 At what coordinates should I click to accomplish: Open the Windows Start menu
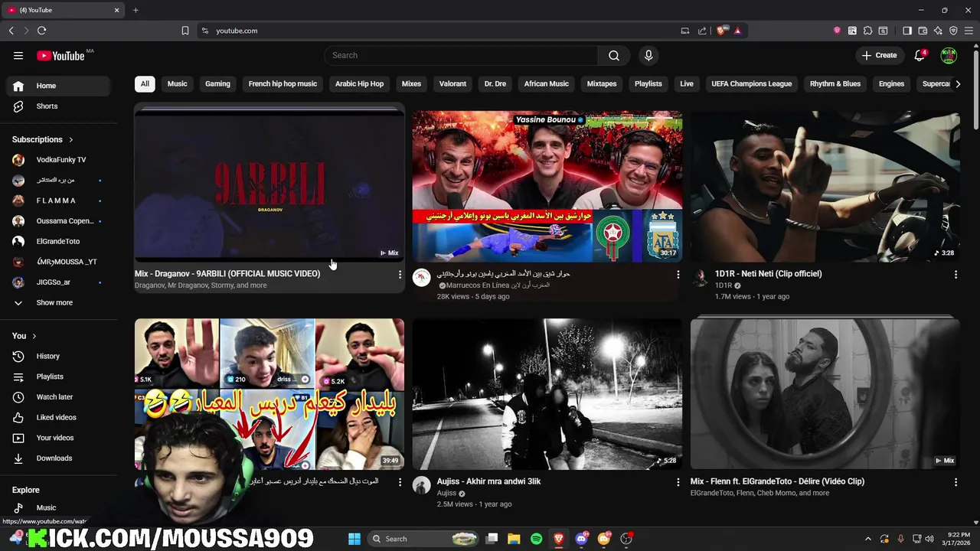354,539
